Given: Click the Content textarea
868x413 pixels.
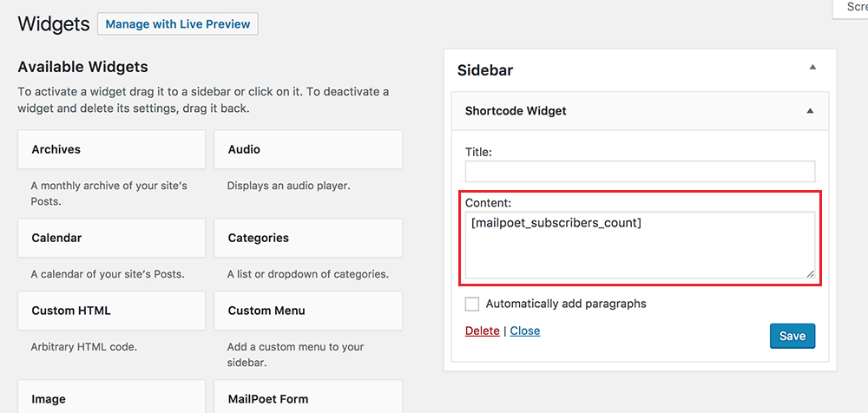Looking at the screenshot, I should tap(640, 246).
